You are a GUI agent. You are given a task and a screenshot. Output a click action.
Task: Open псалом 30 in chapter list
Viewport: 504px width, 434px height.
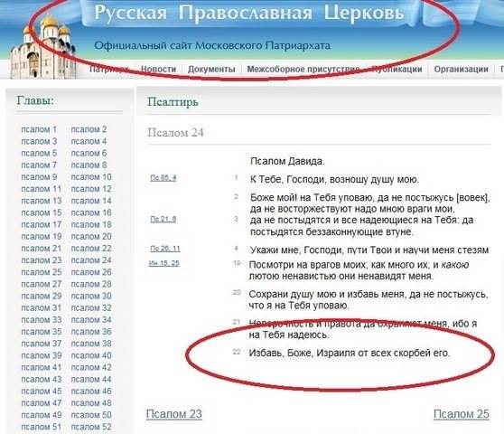click(91, 296)
